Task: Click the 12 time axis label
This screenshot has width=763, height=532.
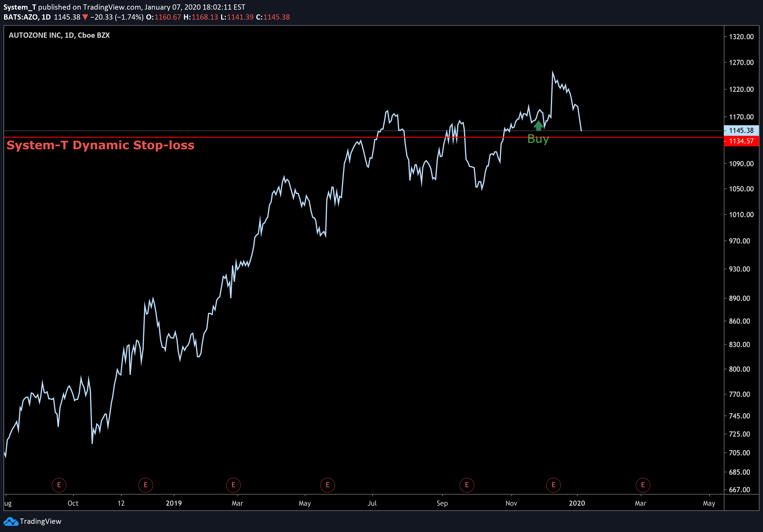Action: point(121,503)
